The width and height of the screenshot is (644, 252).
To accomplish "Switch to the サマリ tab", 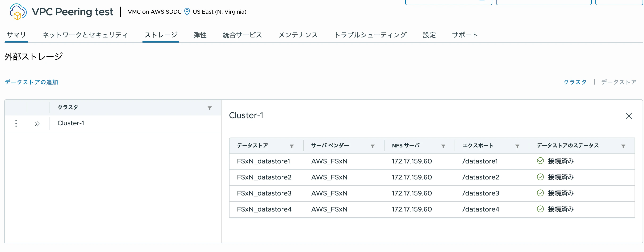I will pos(16,35).
